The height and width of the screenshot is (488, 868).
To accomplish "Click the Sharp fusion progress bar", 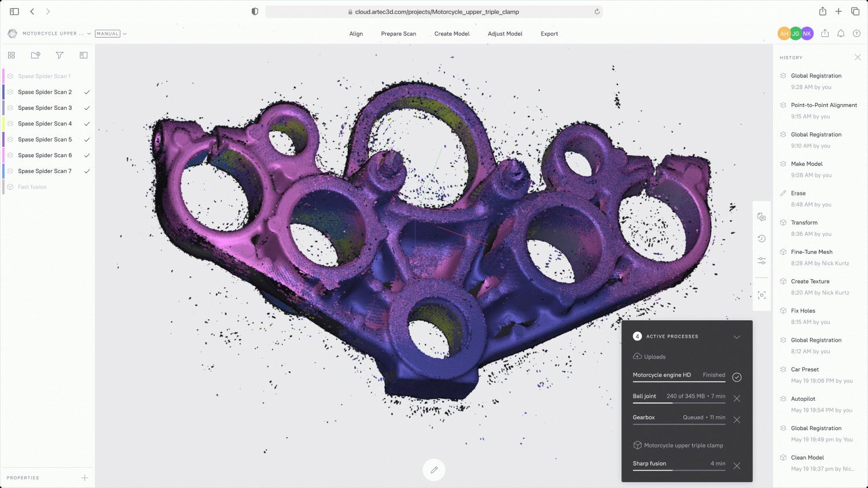I will click(x=679, y=470).
